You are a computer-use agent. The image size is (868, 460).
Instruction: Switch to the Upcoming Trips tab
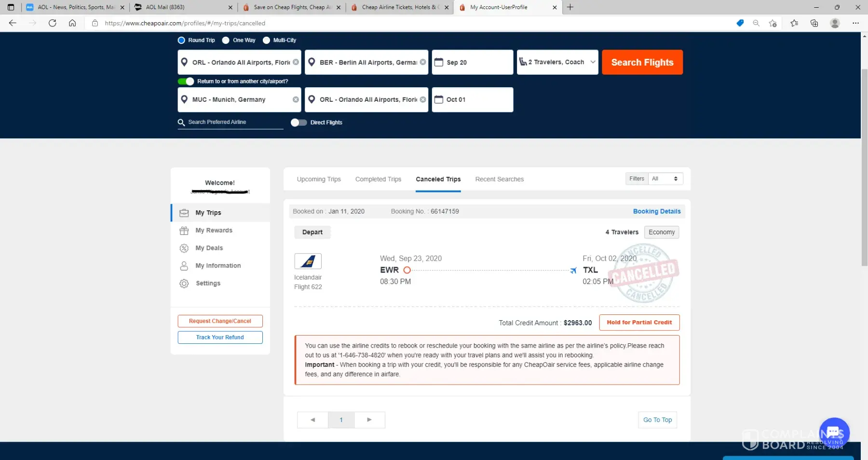(319, 179)
